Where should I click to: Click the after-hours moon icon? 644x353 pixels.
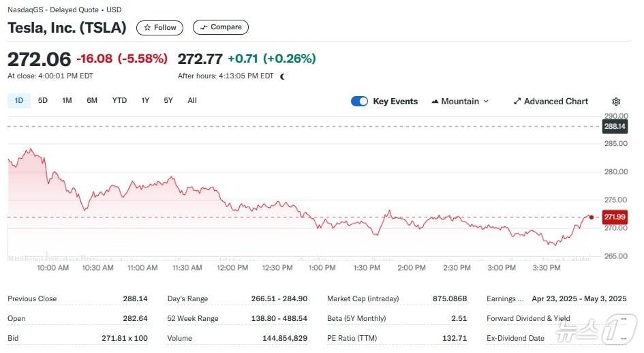click(x=282, y=76)
